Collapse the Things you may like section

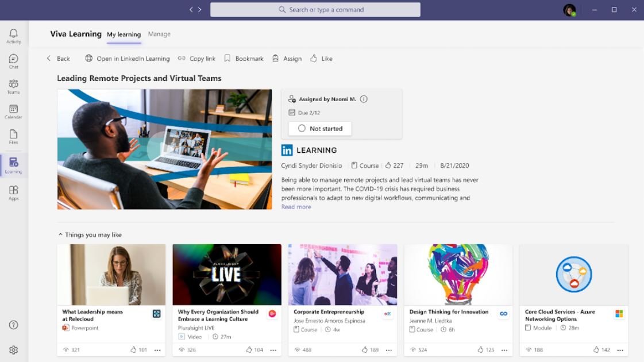point(60,235)
